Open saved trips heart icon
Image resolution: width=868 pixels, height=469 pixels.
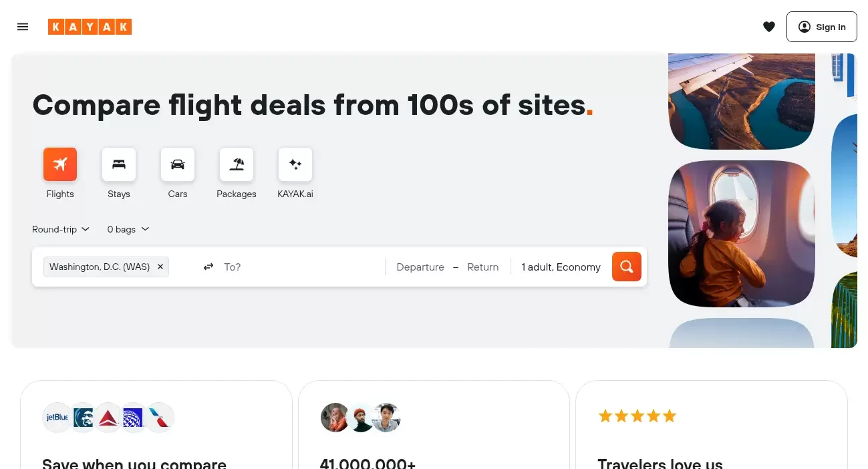tap(769, 27)
